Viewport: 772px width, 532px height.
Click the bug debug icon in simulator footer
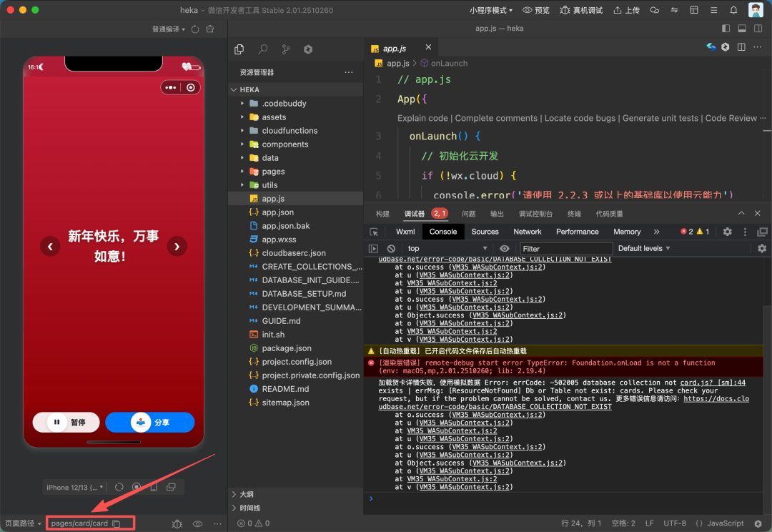(177, 523)
